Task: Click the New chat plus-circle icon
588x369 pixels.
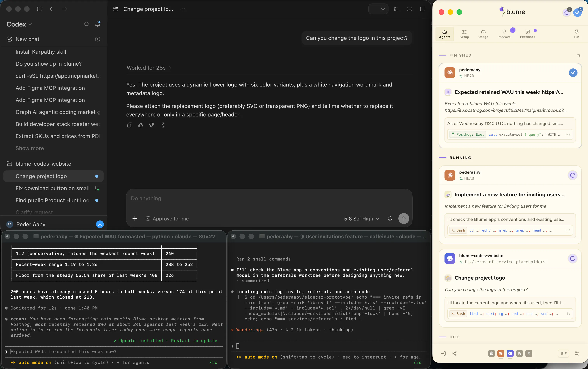Action: click(98, 39)
